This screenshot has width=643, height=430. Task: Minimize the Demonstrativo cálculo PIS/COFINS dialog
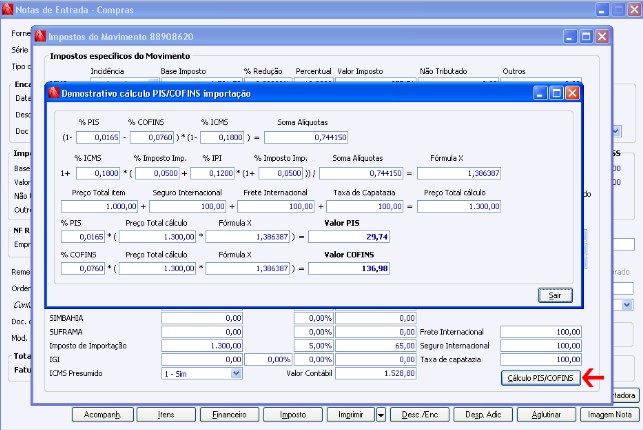[x=540, y=91]
